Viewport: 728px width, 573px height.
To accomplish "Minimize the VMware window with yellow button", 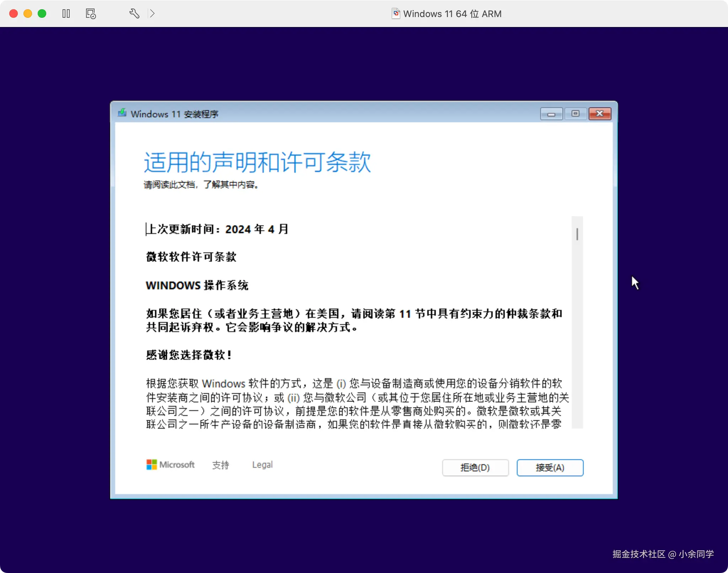I will [x=28, y=14].
